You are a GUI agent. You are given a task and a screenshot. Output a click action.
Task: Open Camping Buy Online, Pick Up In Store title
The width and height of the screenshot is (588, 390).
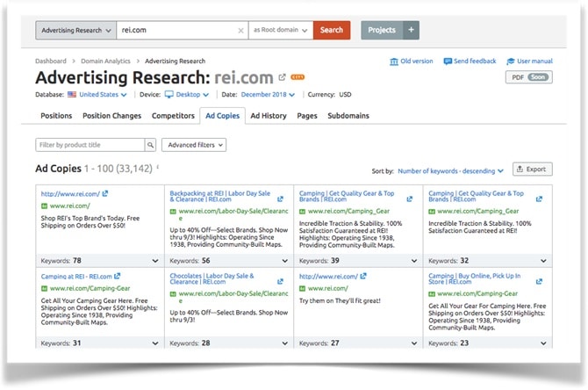pyautogui.click(x=475, y=279)
